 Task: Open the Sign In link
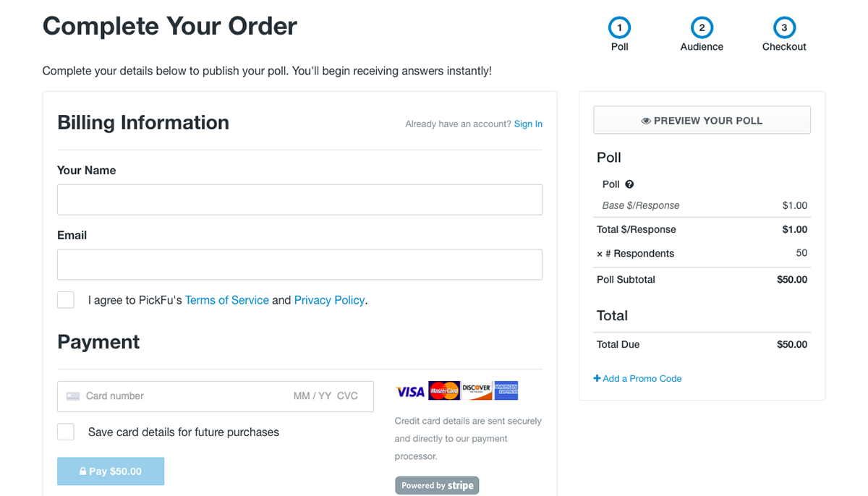pos(528,124)
